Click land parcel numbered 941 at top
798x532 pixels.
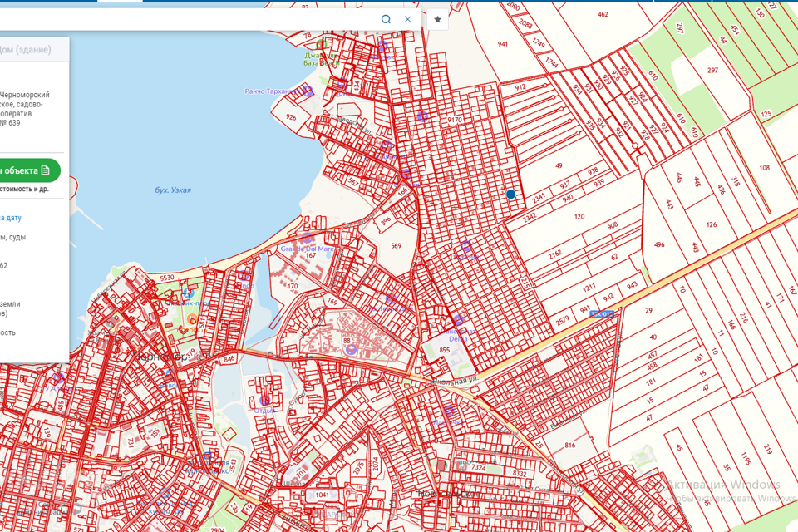[x=503, y=44]
